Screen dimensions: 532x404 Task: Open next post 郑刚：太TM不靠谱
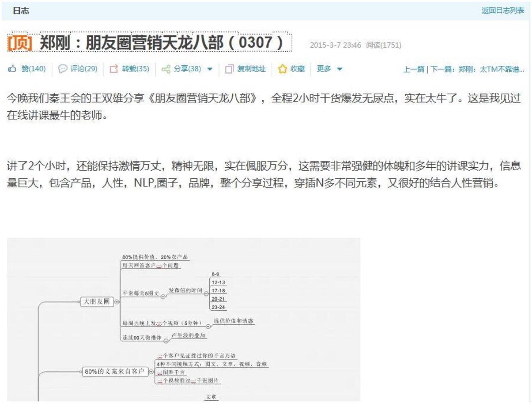[491, 69]
